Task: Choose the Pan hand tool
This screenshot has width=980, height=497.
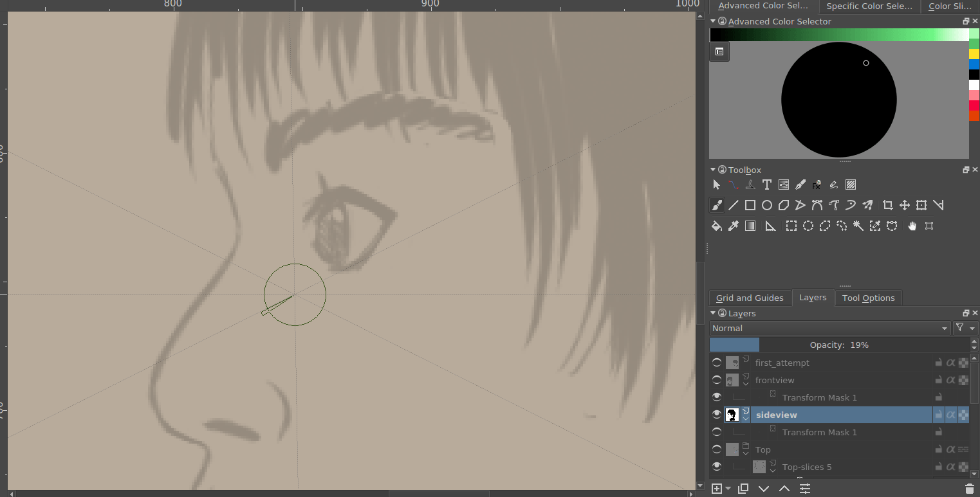Action: 912,226
